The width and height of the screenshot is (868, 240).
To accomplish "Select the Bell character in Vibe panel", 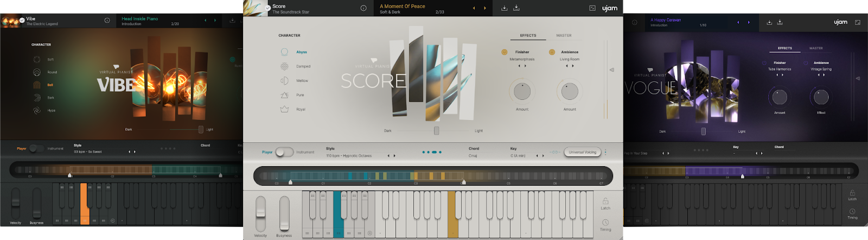I will (x=37, y=85).
